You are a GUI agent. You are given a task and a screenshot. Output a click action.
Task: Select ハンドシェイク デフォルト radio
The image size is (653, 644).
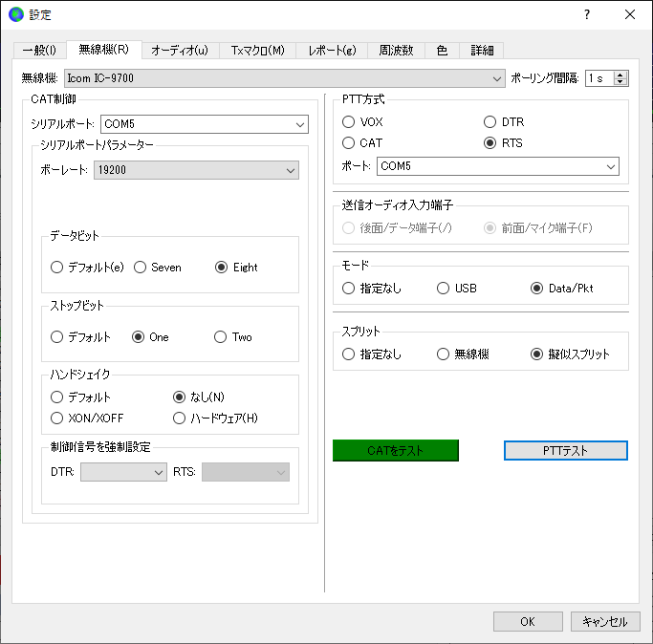pyautogui.click(x=80, y=397)
